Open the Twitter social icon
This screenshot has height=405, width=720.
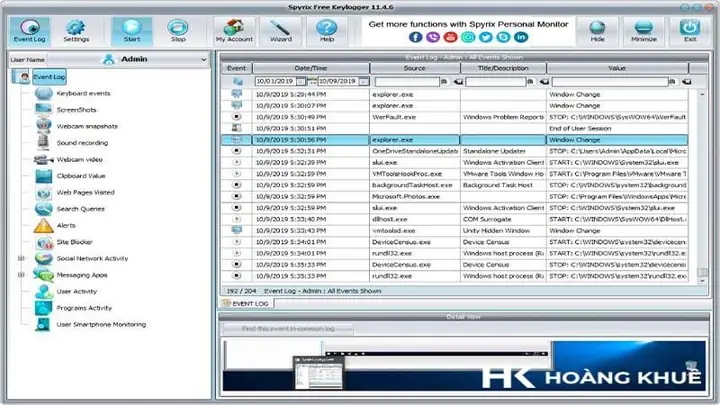486,37
